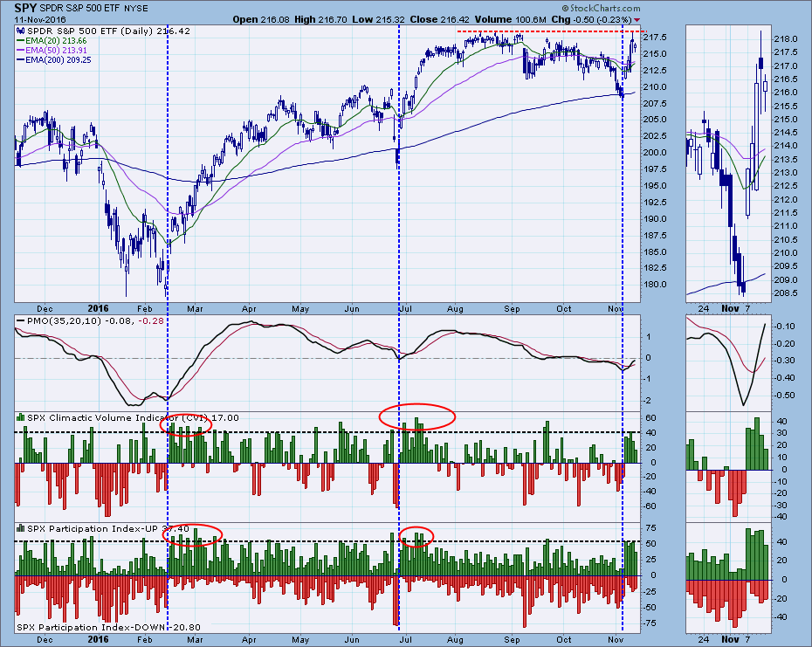This screenshot has height=647, width=812.
Task: Click the 'PMO(35,20,10)' indicator label
Action: pos(65,321)
